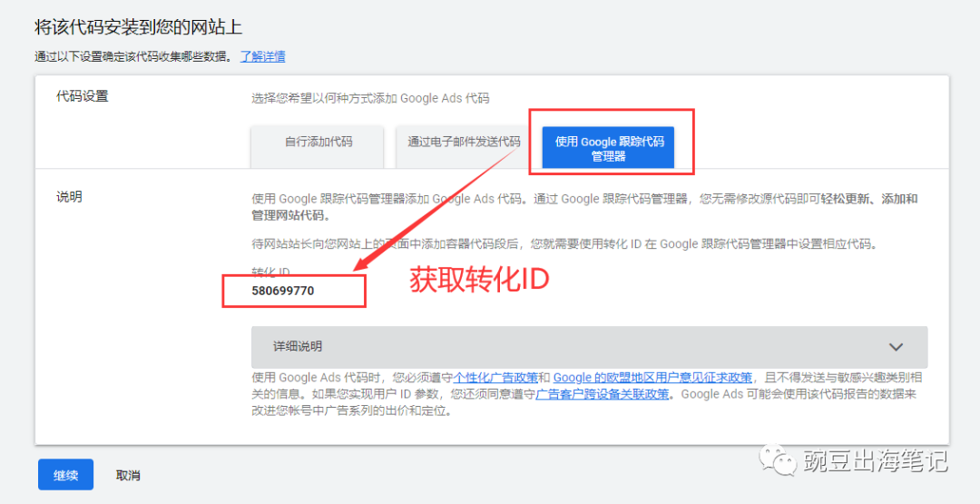Select the 使用 Google 跟踪代码管理器 tab
The width and height of the screenshot is (980, 504).
(608, 148)
